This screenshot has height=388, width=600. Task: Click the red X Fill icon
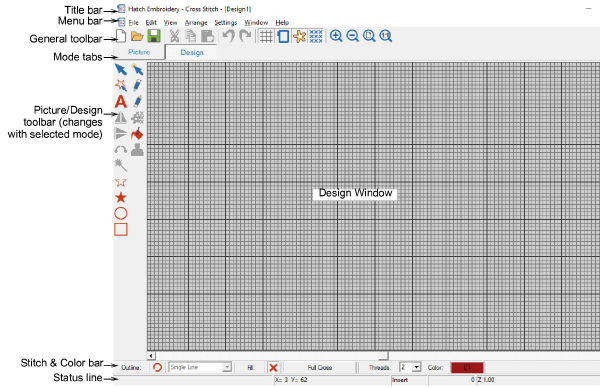[273, 367]
